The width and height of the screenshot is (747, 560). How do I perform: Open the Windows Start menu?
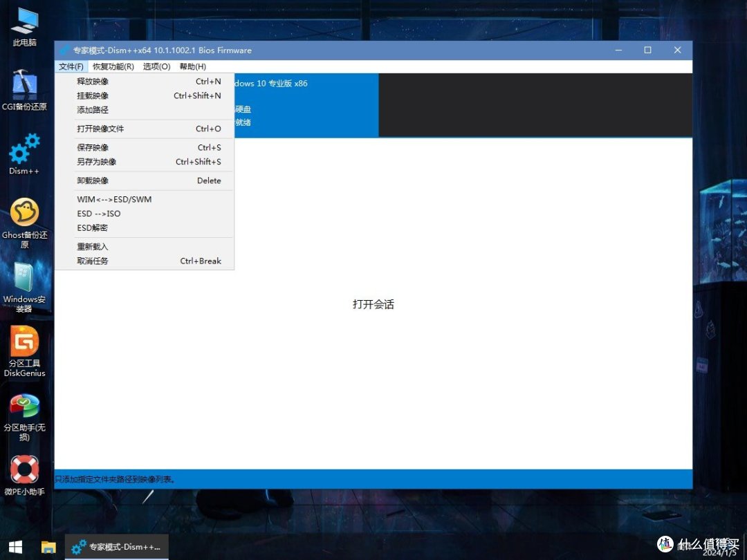(x=16, y=547)
